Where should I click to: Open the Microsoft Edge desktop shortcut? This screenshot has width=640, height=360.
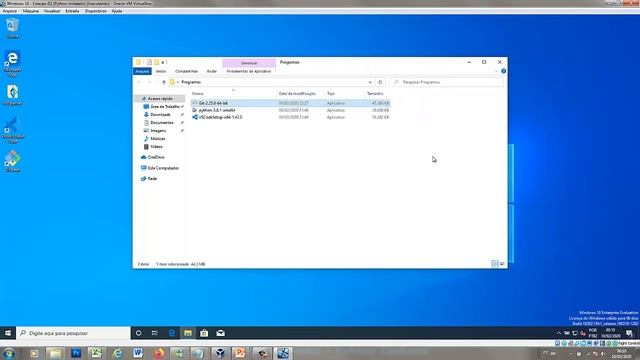click(12, 63)
